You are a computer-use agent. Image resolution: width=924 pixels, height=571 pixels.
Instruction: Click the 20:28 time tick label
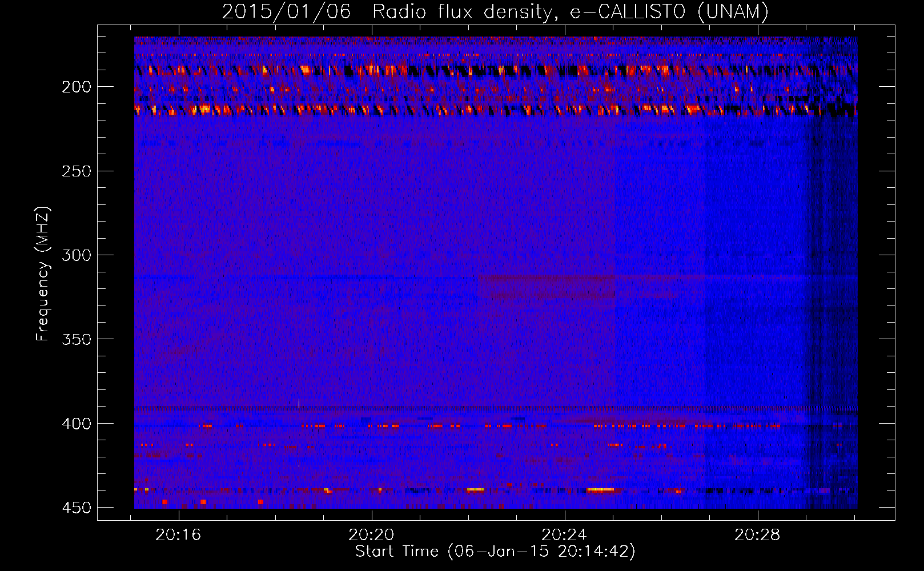[x=758, y=535]
